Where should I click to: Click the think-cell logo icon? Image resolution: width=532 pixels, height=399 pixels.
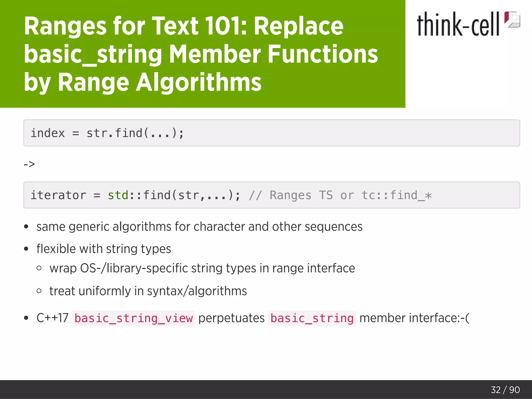coord(512,19)
